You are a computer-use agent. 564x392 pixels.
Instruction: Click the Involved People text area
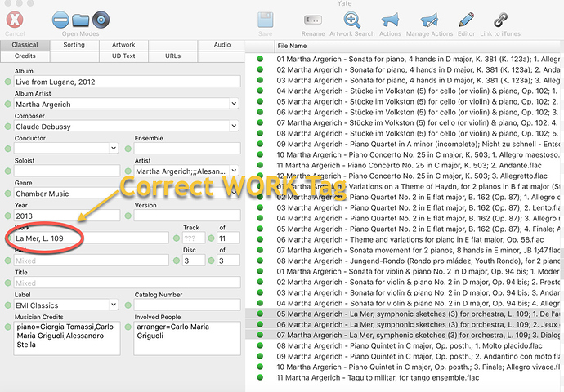coord(187,338)
